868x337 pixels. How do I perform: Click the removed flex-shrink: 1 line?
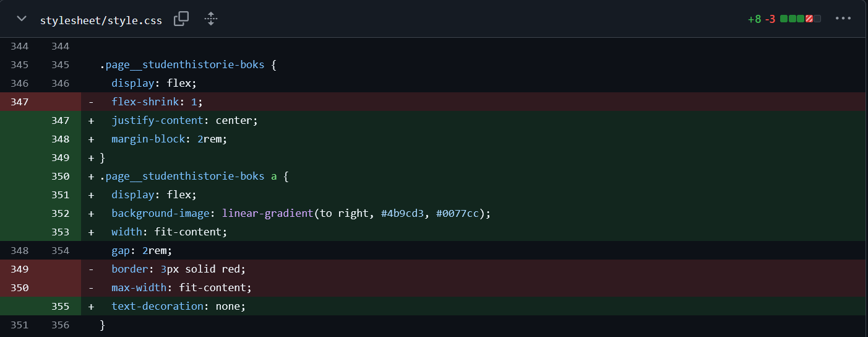(x=157, y=102)
